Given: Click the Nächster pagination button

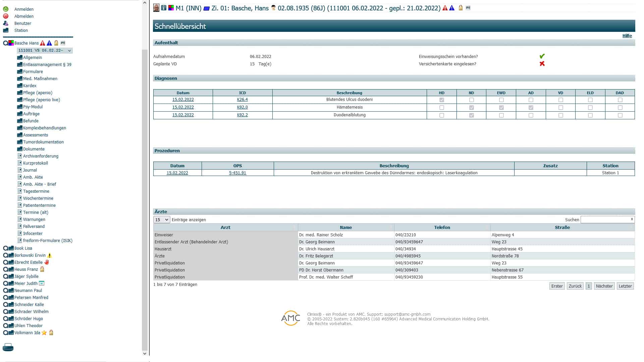Looking at the screenshot, I should pyautogui.click(x=604, y=286).
